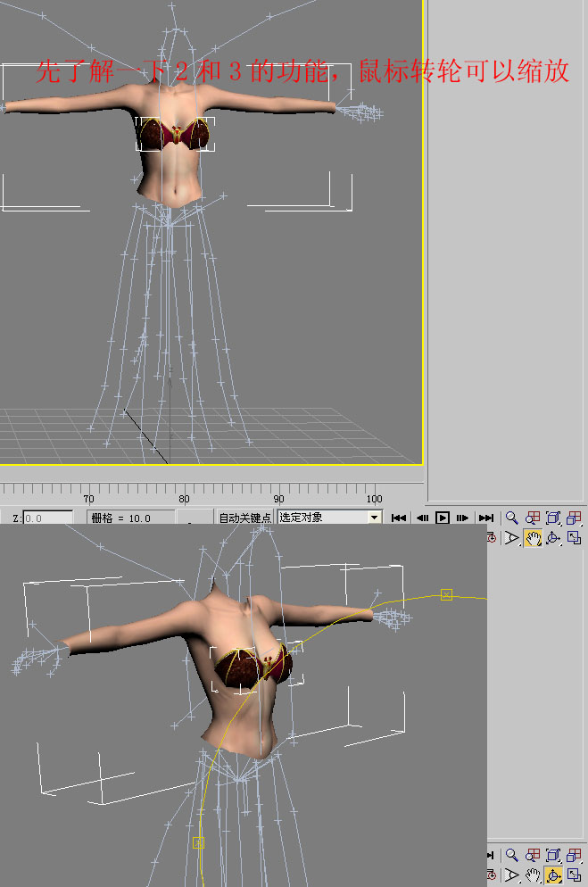The width and height of the screenshot is (588, 887).
Task: Activate the yellow highlighted Arc Rotate tool
Action: (553, 875)
